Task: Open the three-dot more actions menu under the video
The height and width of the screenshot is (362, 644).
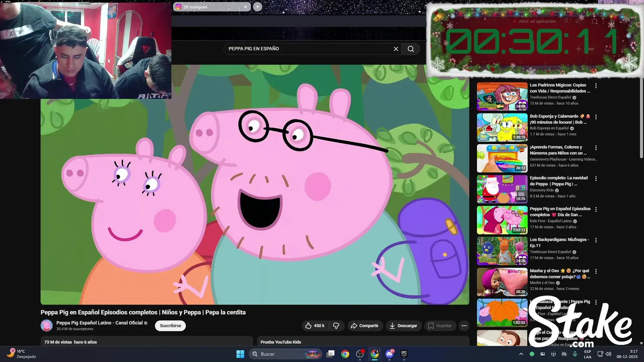Action: [464, 326]
